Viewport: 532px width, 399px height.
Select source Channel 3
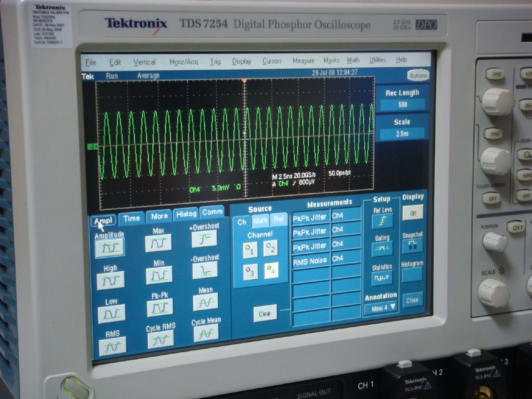pyautogui.click(x=251, y=272)
